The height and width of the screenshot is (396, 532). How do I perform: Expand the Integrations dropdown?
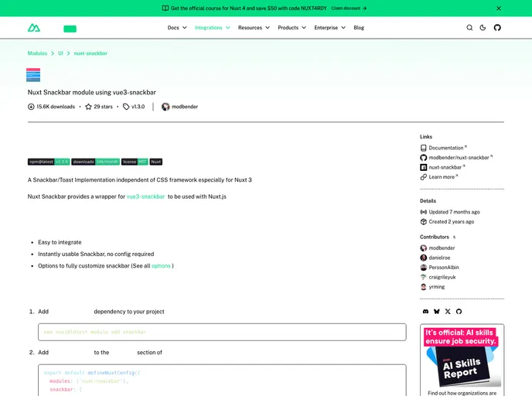pyautogui.click(x=213, y=28)
